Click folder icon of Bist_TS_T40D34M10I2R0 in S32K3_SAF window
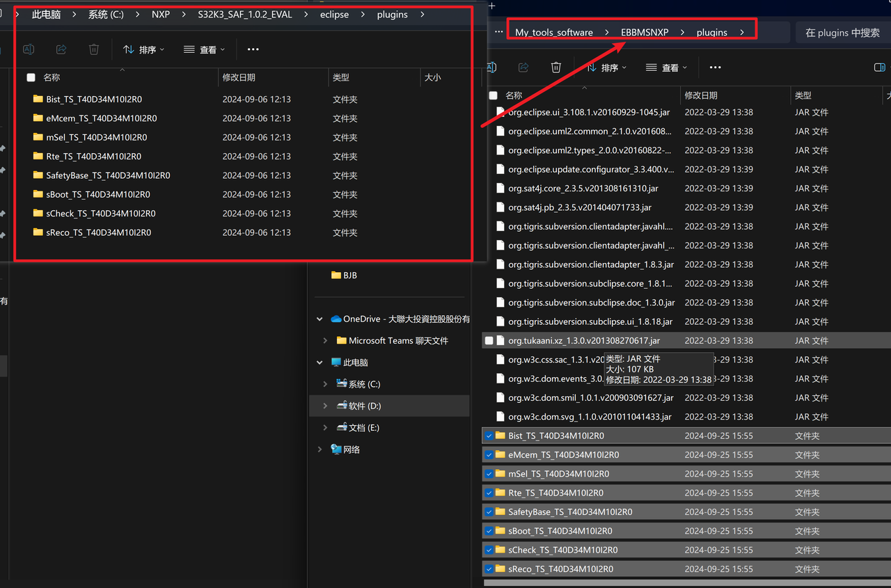Image resolution: width=891 pixels, height=588 pixels. tap(38, 99)
